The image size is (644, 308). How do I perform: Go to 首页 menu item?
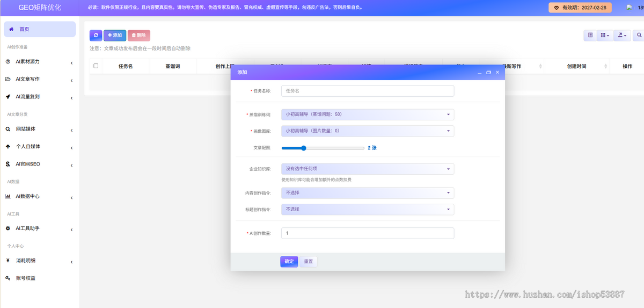[40, 29]
